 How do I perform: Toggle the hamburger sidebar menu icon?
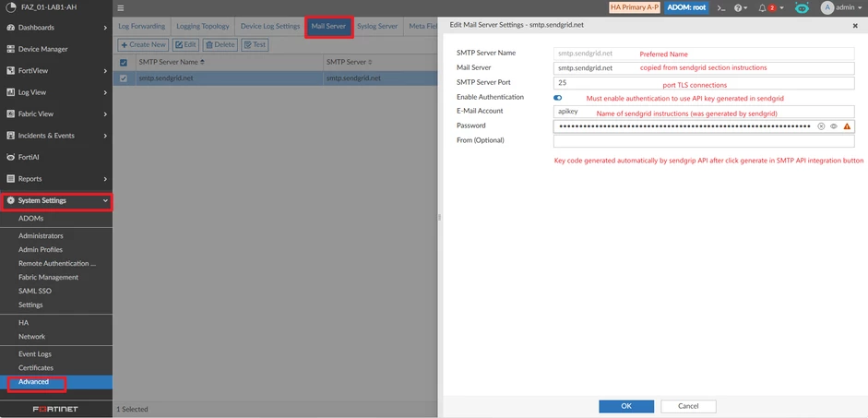point(121,8)
